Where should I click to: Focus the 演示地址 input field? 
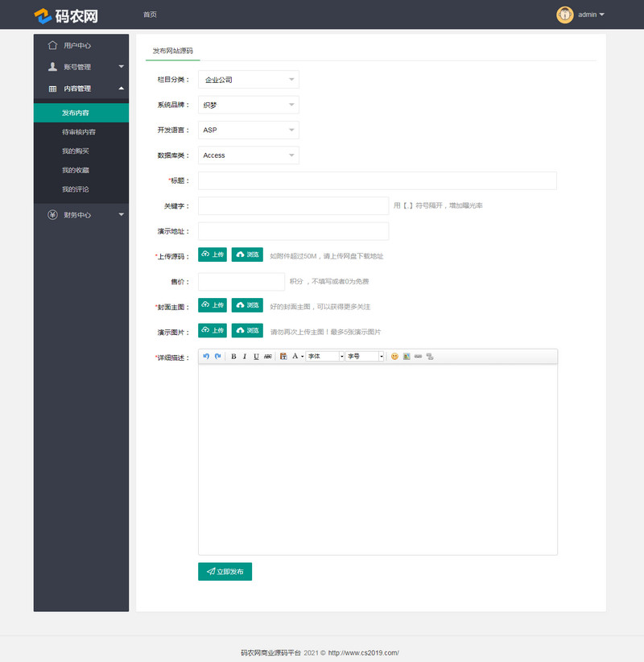pos(293,231)
